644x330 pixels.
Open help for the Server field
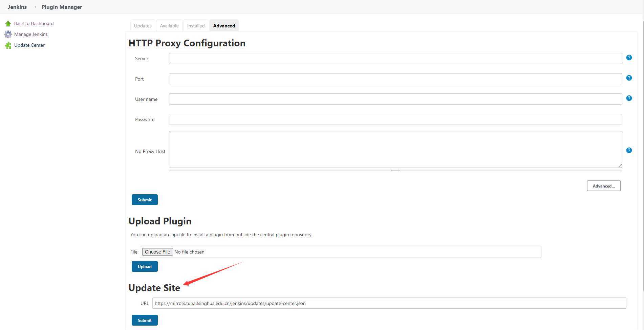pos(629,58)
